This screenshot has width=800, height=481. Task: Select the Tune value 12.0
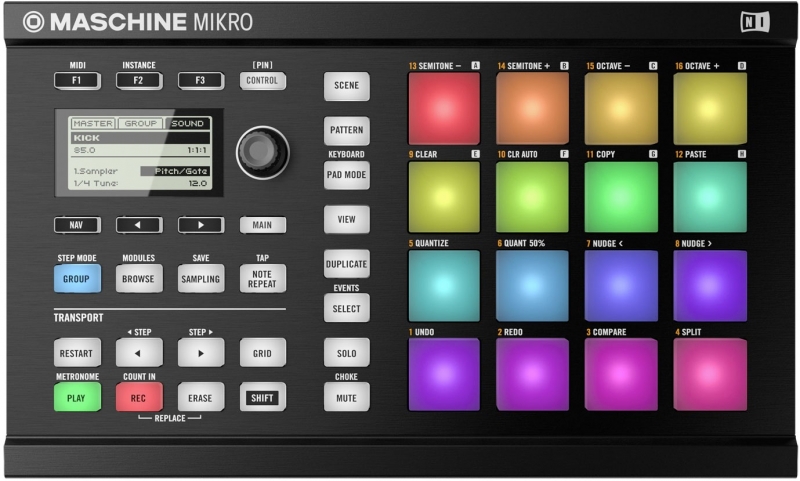coord(197,183)
